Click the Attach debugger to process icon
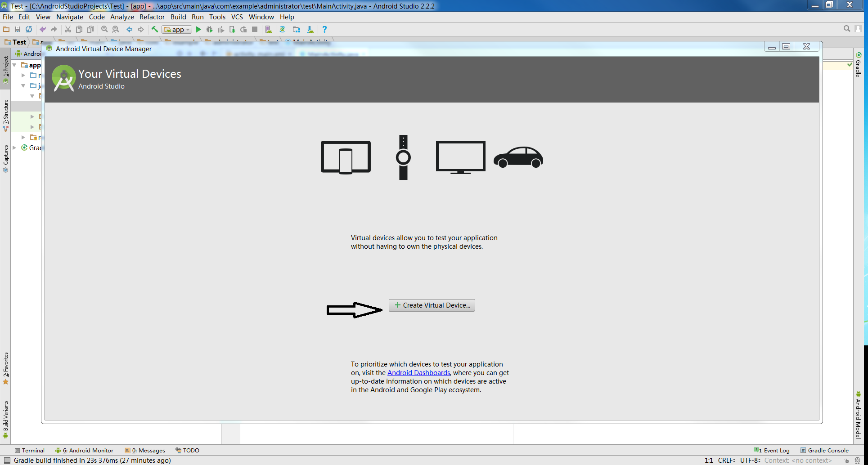 (x=232, y=29)
